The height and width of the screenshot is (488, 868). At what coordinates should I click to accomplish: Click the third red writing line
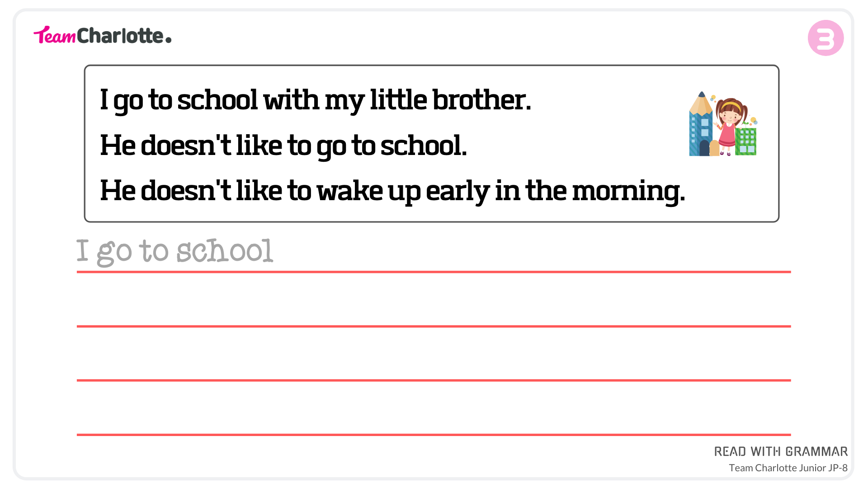(x=434, y=380)
